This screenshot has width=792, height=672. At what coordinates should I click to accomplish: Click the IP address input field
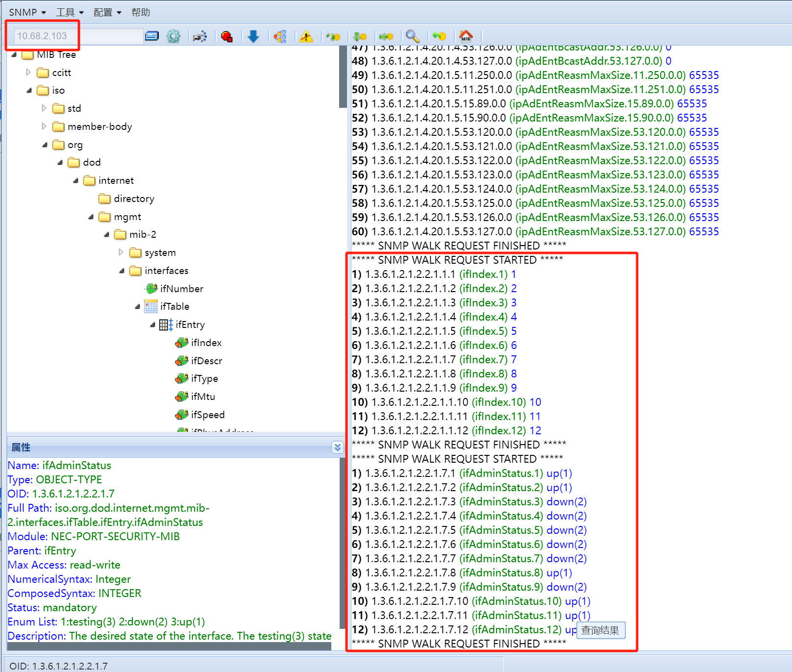click(x=78, y=36)
